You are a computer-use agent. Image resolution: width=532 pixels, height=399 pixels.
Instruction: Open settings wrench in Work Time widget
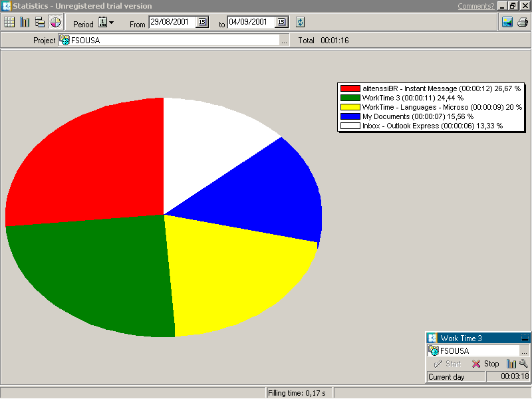(523, 364)
